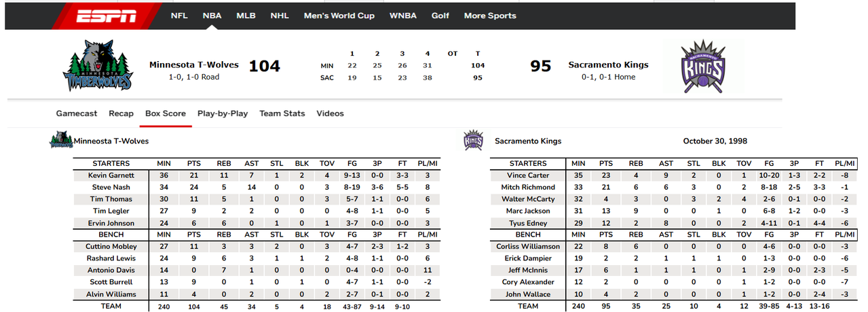Expand More Sports menu
Image resolution: width=868 pixels, height=312 pixels.
490,16
